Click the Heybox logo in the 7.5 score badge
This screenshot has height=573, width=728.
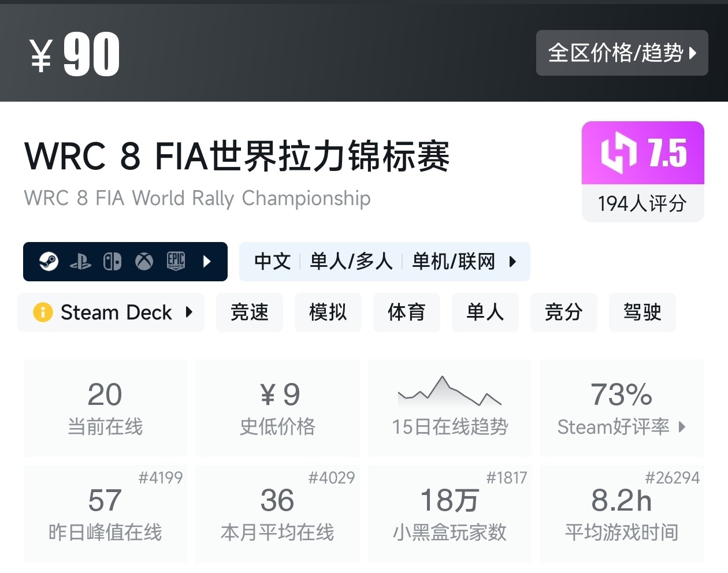618,153
